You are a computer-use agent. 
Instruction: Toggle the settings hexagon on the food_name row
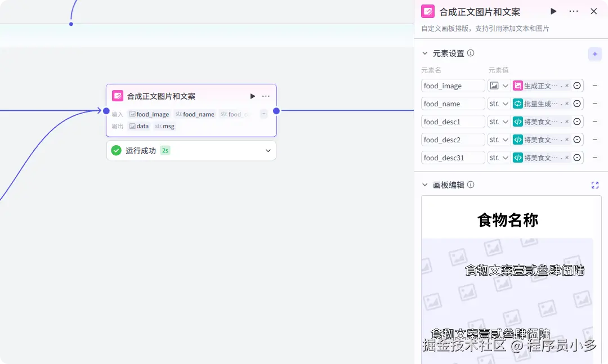tap(577, 104)
